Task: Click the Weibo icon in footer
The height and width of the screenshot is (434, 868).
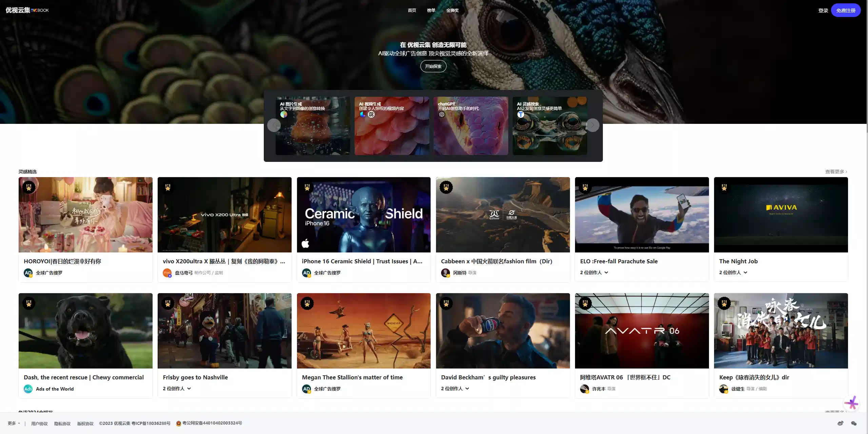Action: click(x=840, y=423)
